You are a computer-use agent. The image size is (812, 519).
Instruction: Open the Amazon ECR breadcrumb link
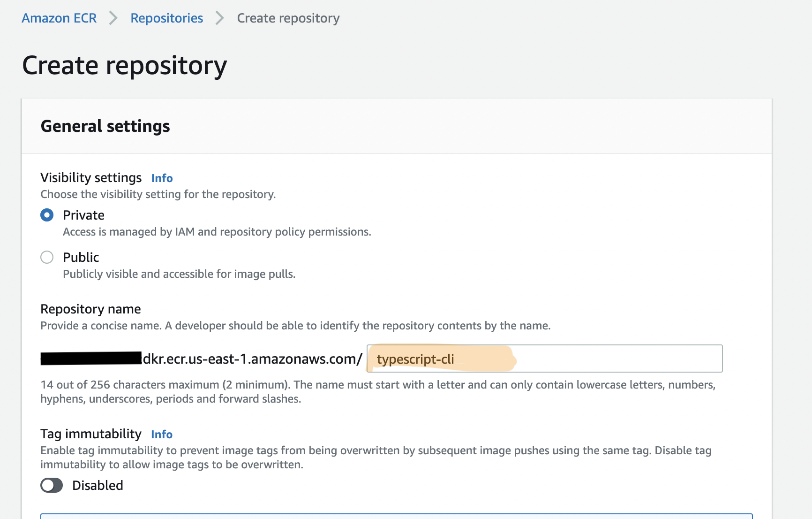(59, 18)
